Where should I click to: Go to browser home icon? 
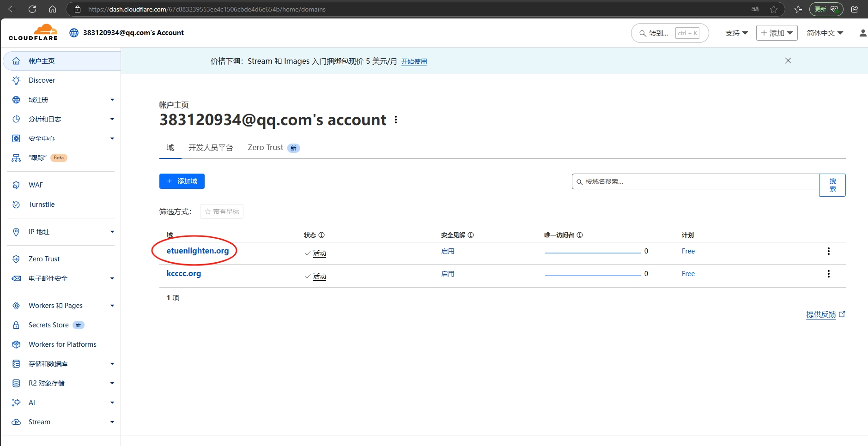53,9
